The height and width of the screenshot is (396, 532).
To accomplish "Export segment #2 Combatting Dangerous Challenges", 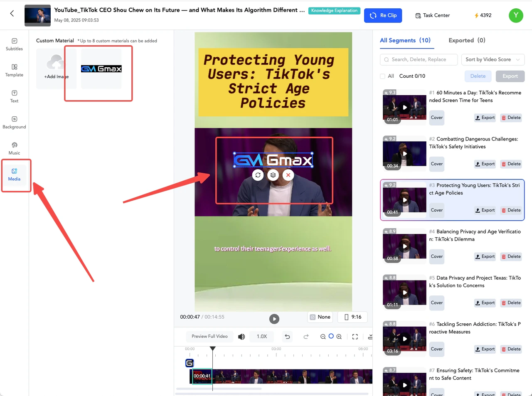I will click(x=485, y=164).
